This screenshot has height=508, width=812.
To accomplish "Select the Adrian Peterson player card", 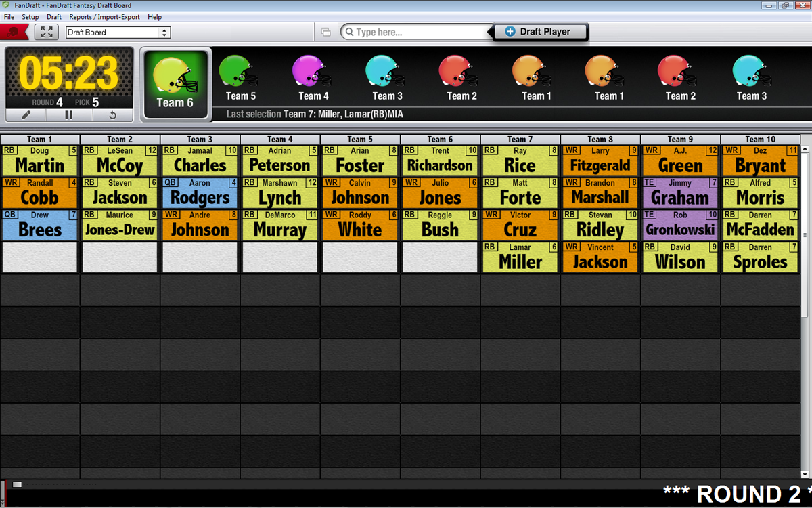I will (x=280, y=161).
